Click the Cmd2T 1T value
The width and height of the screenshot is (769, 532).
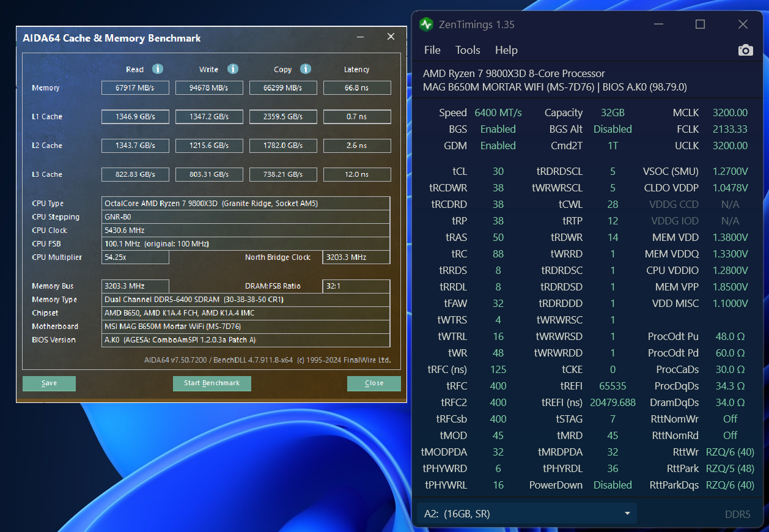[613, 146]
